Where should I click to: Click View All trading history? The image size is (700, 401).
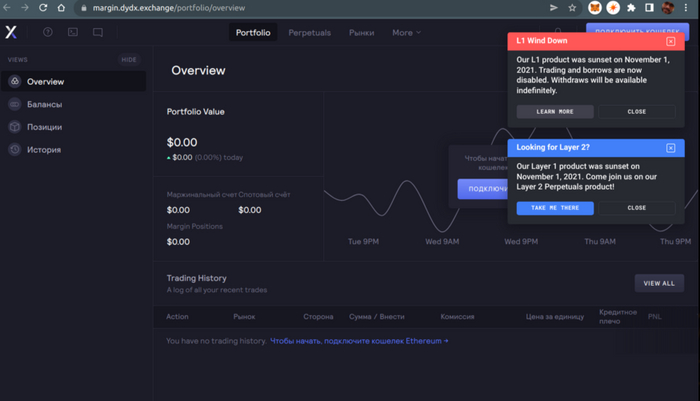(659, 283)
